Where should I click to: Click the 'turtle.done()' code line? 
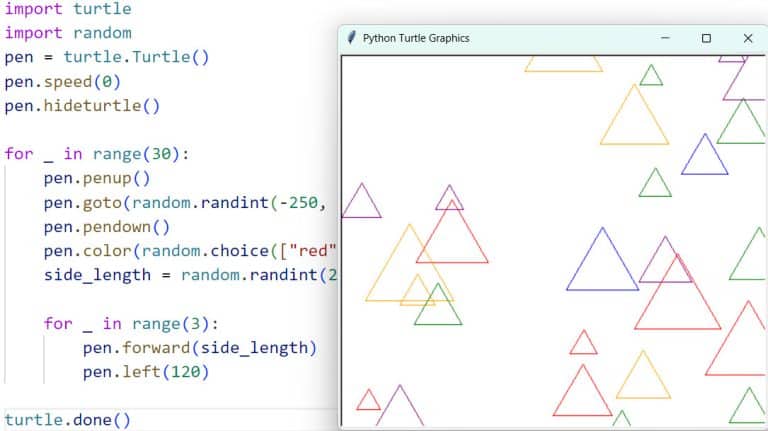(68, 420)
